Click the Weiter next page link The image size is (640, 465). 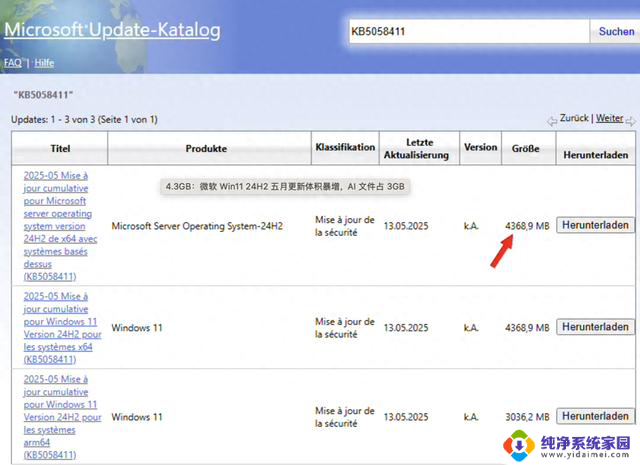click(x=609, y=118)
